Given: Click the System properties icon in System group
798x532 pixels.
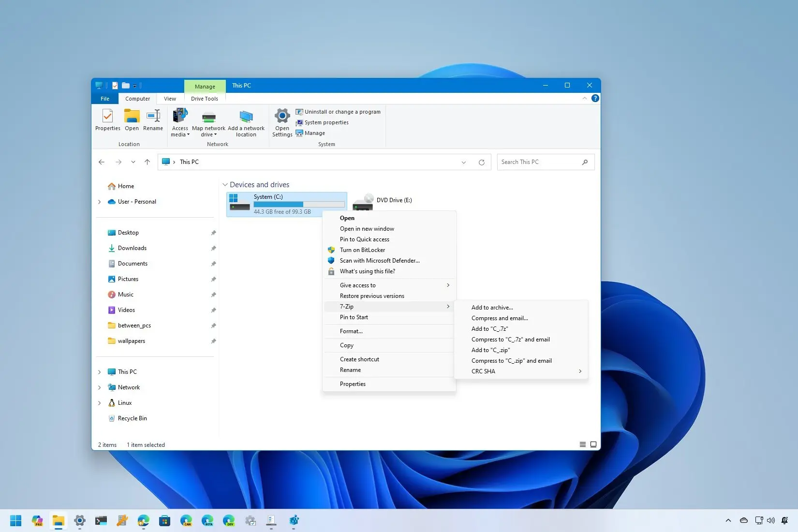Looking at the screenshot, I should point(300,122).
